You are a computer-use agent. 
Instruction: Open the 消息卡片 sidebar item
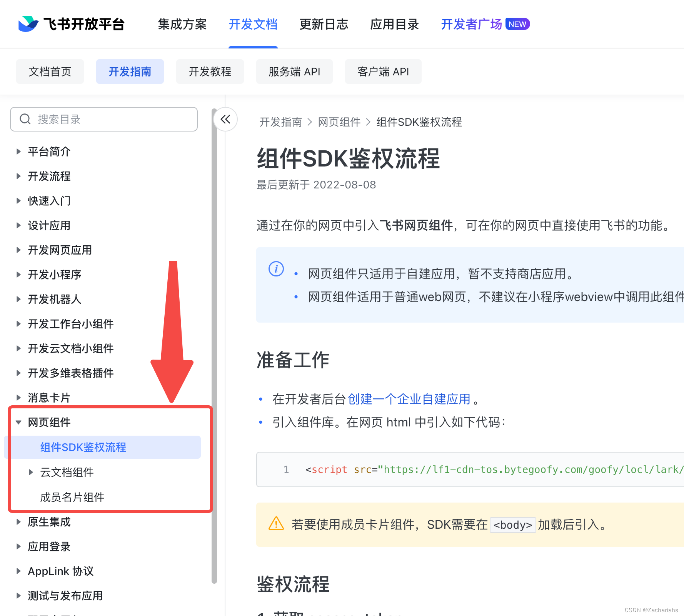click(49, 398)
